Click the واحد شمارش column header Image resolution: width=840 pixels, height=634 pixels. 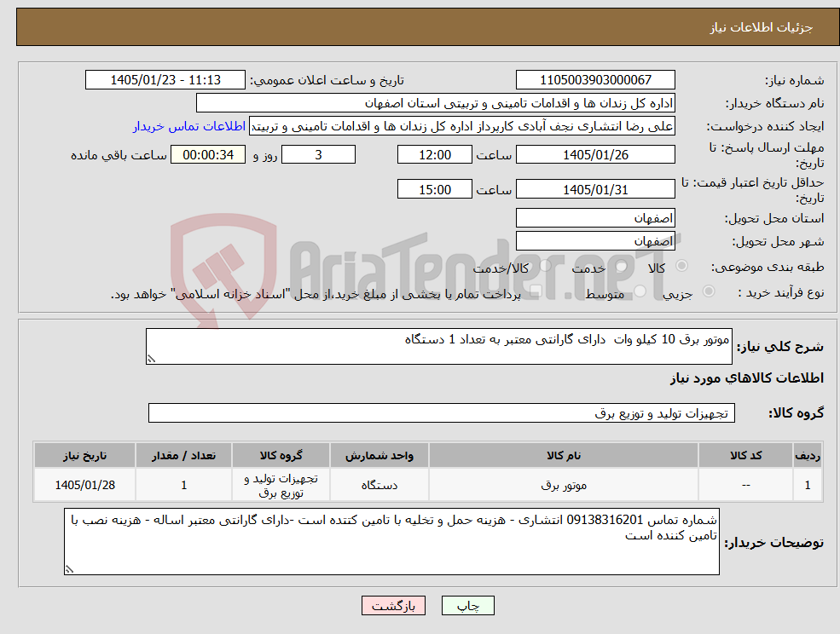(379, 455)
